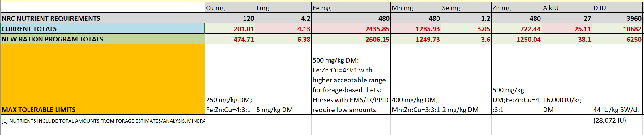Image resolution: width=644 pixels, height=135 pixels.
Task: Click the 2 mg/kg DM selenium limit cell
Action: coord(466,79)
